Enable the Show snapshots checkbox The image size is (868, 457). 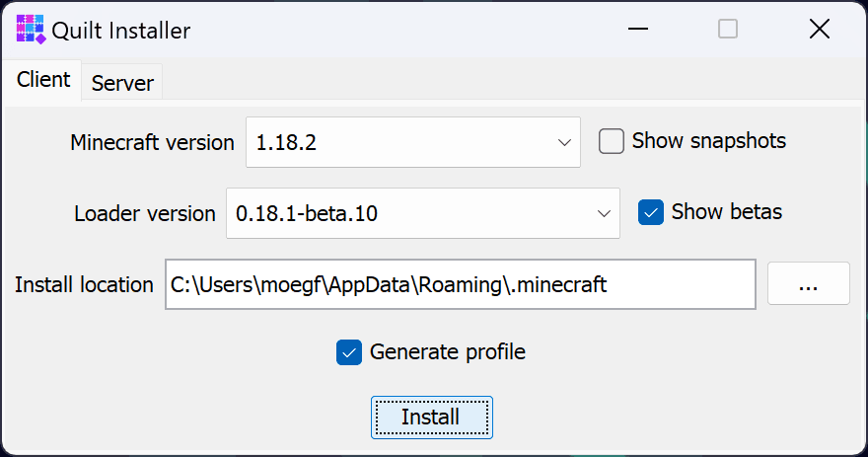(x=613, y=142)
